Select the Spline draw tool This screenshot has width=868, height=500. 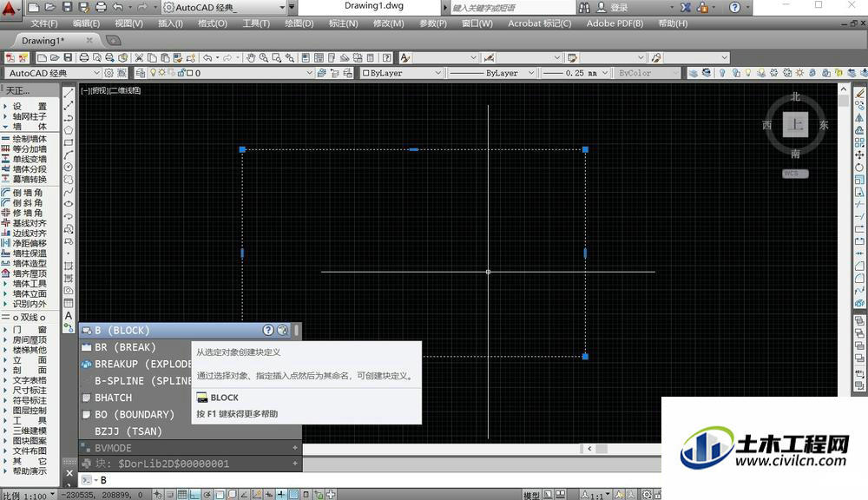pyautogui.click(x=69, y=192)
